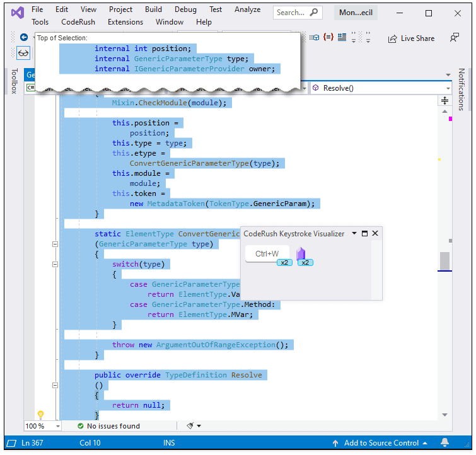Click the scrollbar down arrow
The width and height of the screenshot is (476, 455).
point(444,415)
